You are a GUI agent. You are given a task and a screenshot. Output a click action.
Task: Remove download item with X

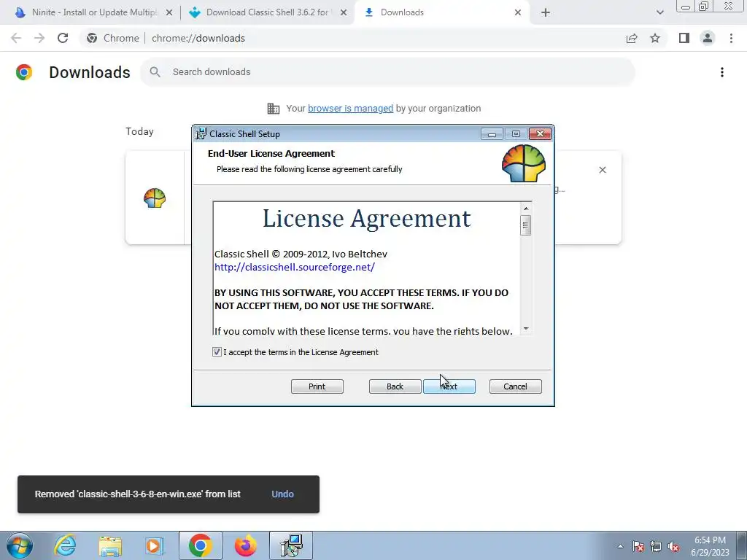(x=602, y=170)
